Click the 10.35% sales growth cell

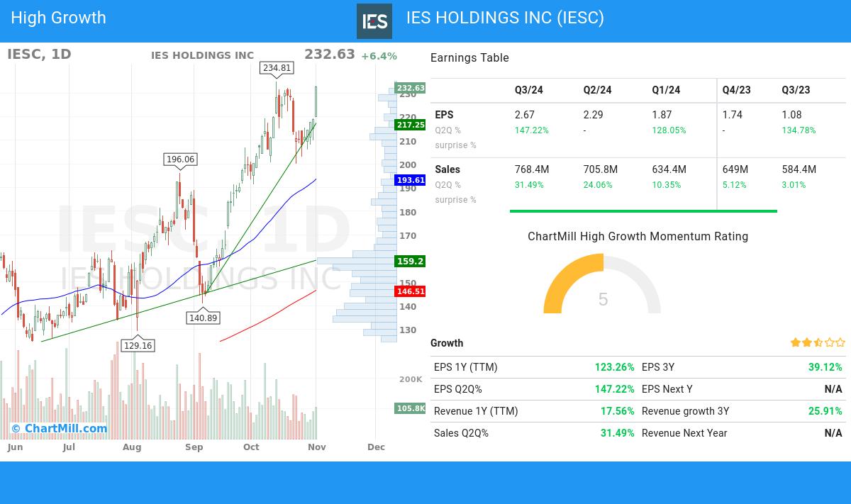point(667,185)
